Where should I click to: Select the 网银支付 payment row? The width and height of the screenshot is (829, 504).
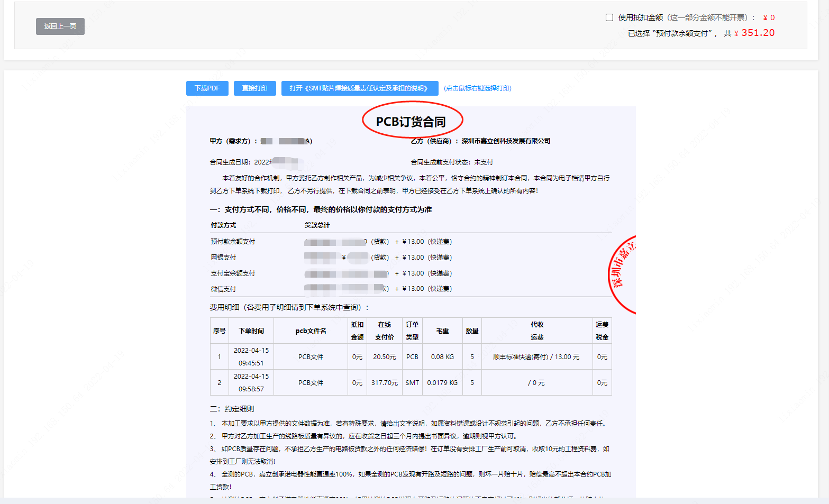click(x=223, y=258)
